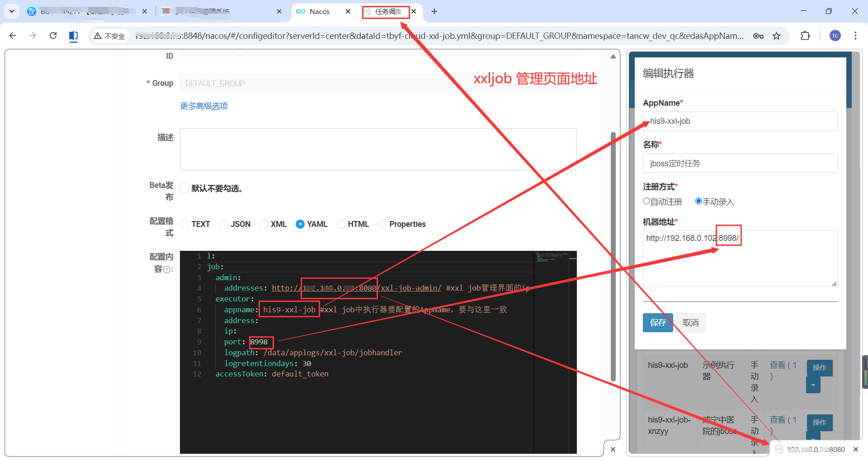Select the XML config format

(x=264, y=224)
